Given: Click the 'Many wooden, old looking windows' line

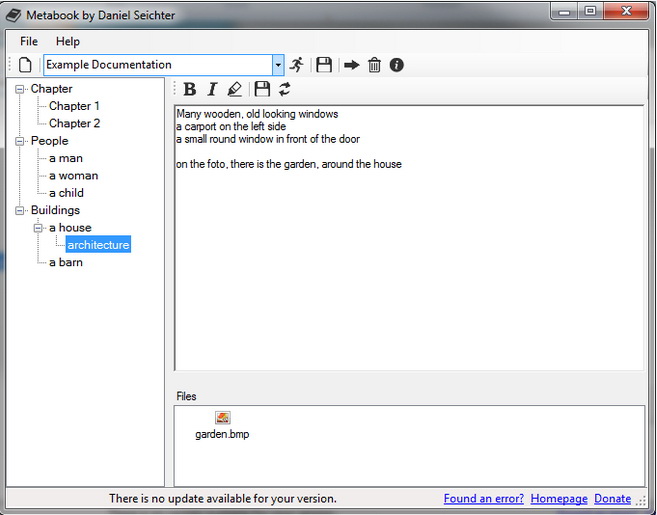Looking at the screenshot, I should pyautogui.click(x=257, y=114).
